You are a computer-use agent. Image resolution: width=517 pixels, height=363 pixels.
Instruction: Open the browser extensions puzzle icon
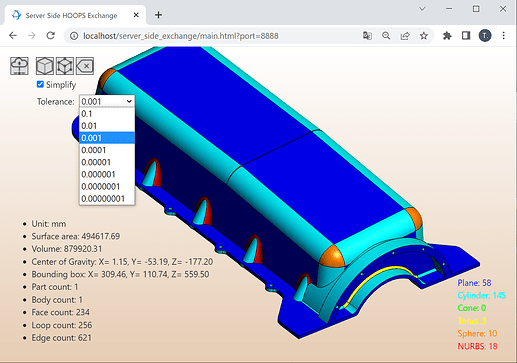(x=447, y=36)
